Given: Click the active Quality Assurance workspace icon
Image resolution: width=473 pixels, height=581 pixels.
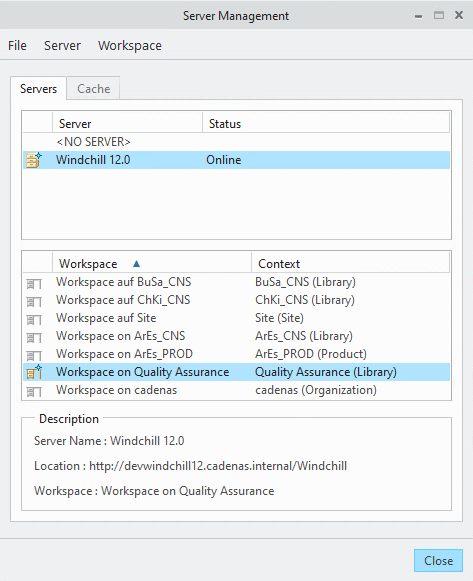Looking at the screenshot, I should 34,372.
